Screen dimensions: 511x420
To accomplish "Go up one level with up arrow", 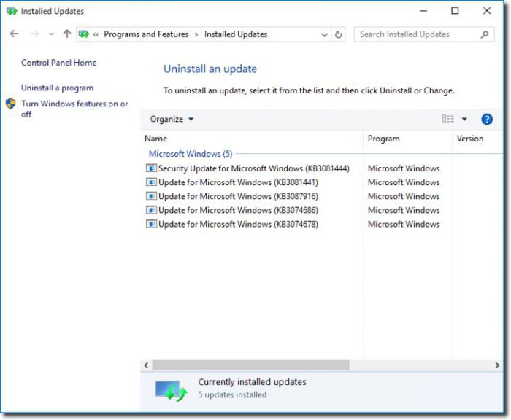I will (x=67, y=34).
